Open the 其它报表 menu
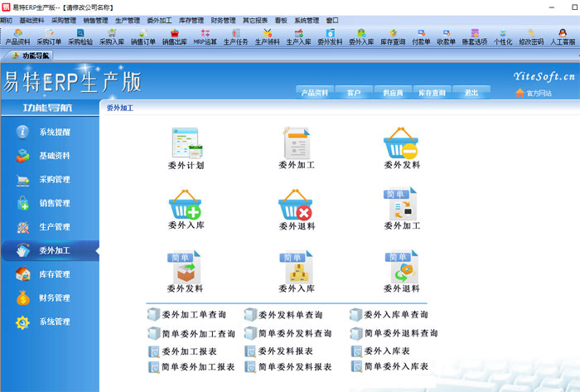 coord(254,20)
